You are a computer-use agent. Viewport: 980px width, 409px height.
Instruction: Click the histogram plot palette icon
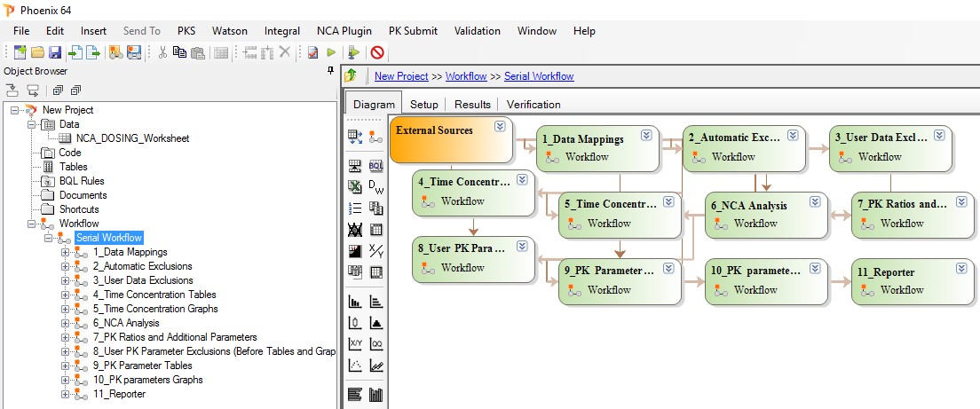coord(376,323)
